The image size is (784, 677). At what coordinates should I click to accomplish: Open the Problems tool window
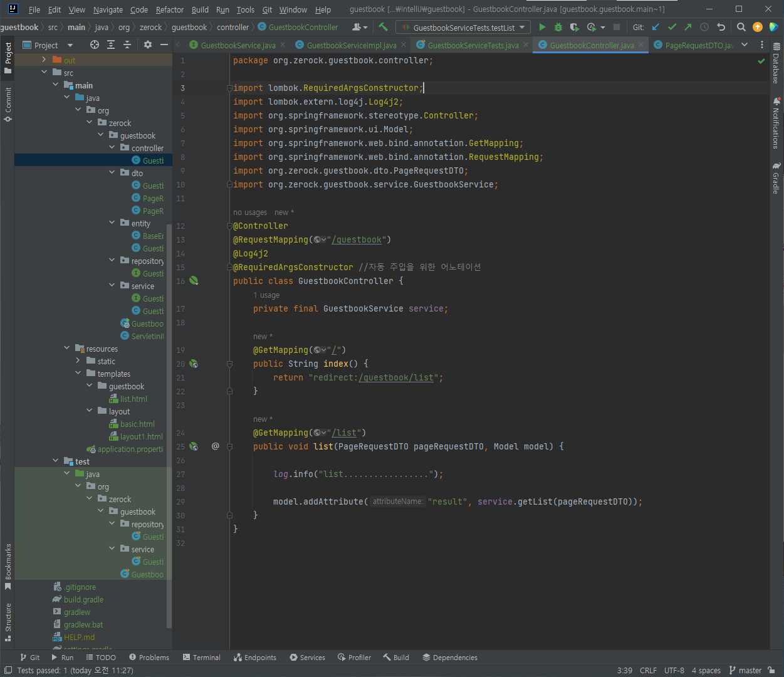click(149, 658)
